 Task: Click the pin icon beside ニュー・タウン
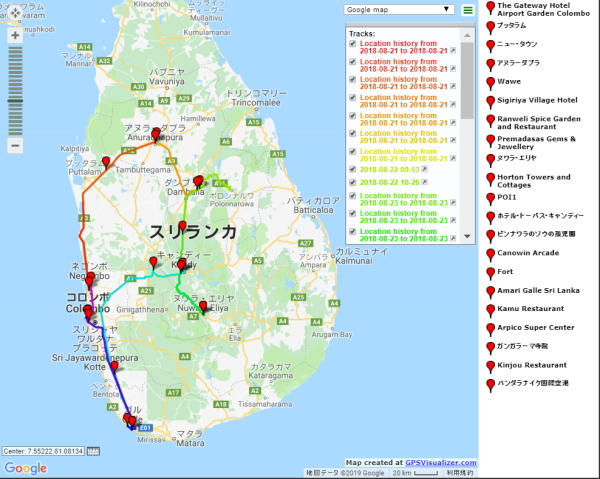pyautogui.click(x=490, y=47)
